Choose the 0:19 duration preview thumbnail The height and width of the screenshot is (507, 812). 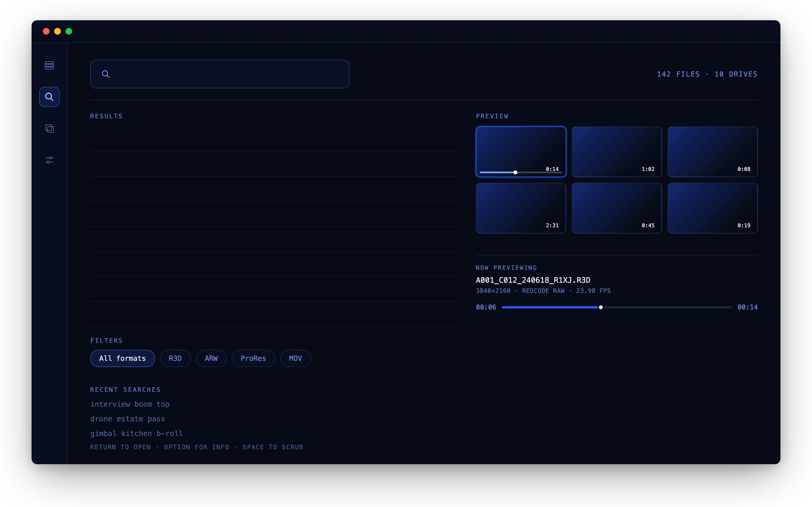[712, 208]
